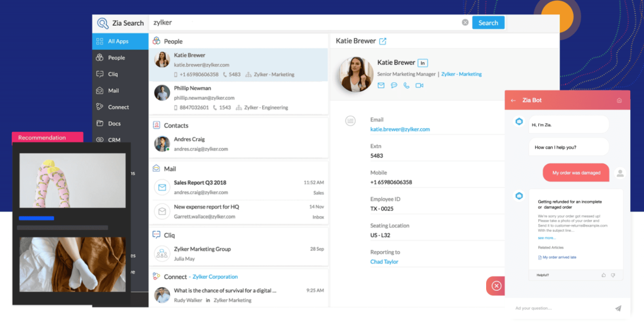Open Katie Brewer profile in new window icon
This screenshot has width=644, height=331.
point(383,41)
